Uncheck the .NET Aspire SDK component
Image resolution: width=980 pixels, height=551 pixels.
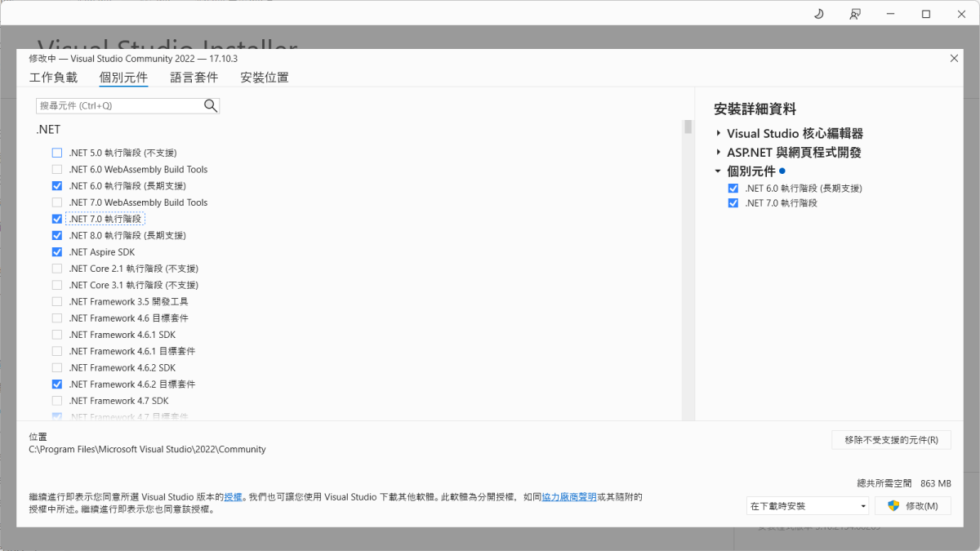coord(57,251)
